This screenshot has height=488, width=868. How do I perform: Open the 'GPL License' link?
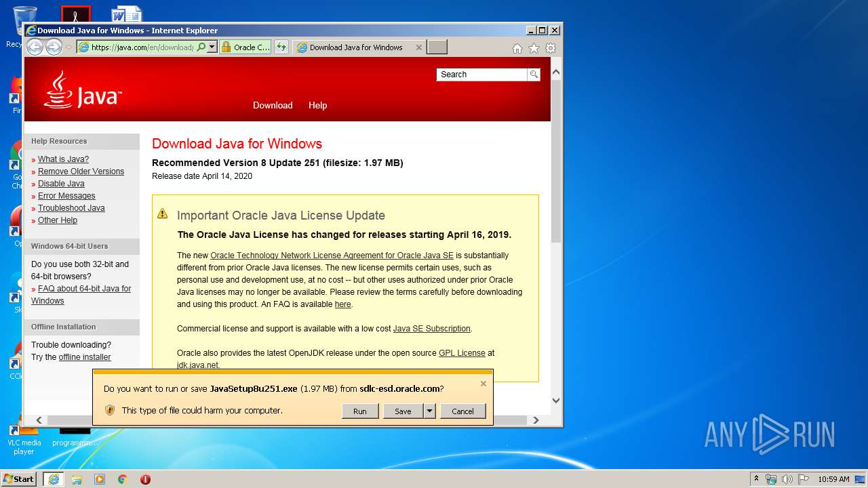pyautogui.click(x=462, y=353)
